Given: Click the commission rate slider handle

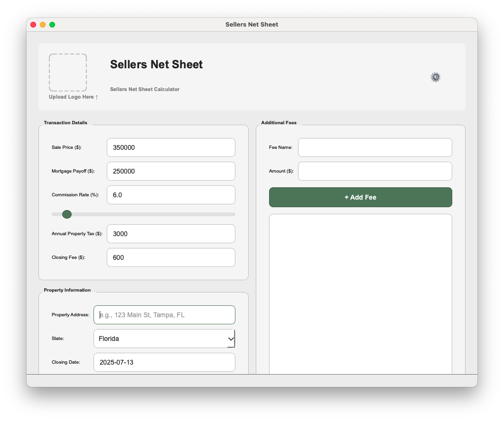Looking at the screenshot, I should coord(67,214).
